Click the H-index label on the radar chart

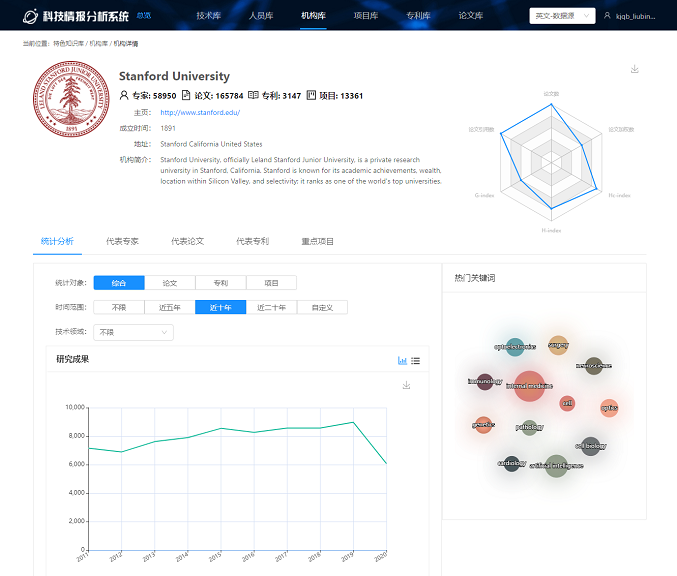point(551,230)
